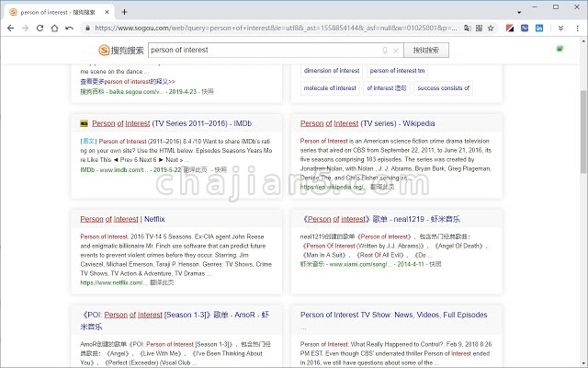
Task: Click the red and blue extension icon
Action: tap(510, 29)
